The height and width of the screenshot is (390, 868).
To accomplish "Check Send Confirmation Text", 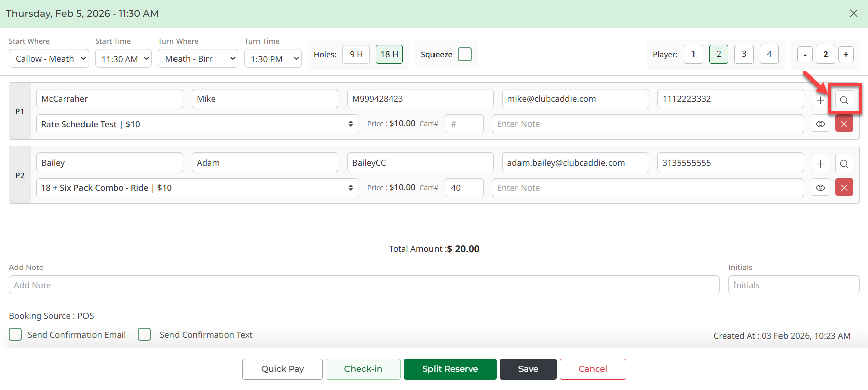I will [144, 335].
